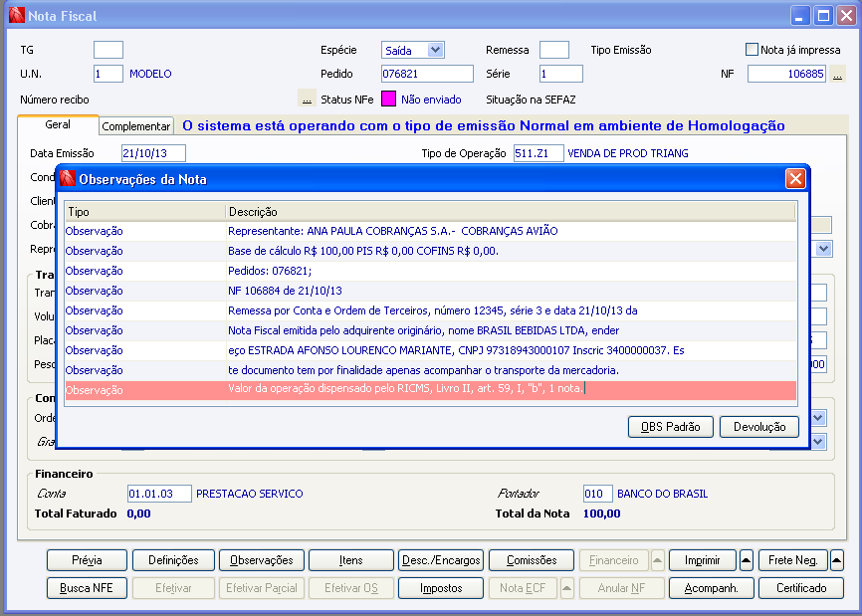862x616 pixels.
Task: Click the TG input field
Action: 108,50
